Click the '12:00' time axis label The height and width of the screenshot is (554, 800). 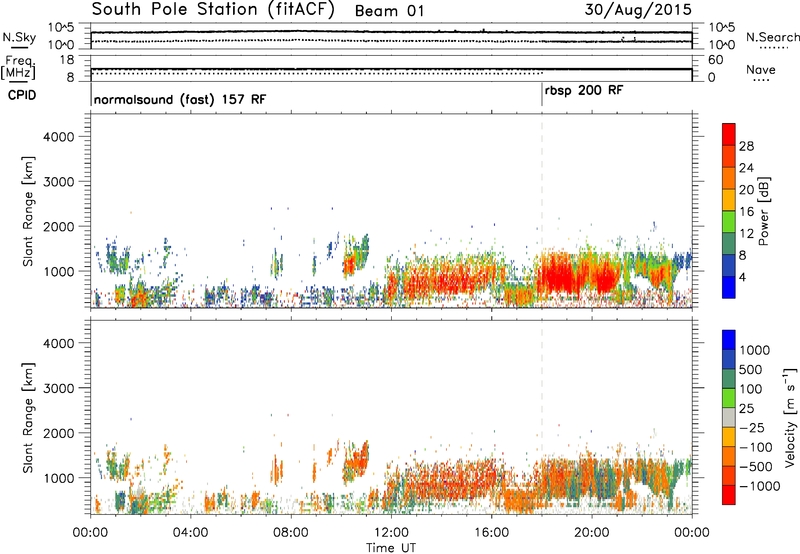[391, 533]
